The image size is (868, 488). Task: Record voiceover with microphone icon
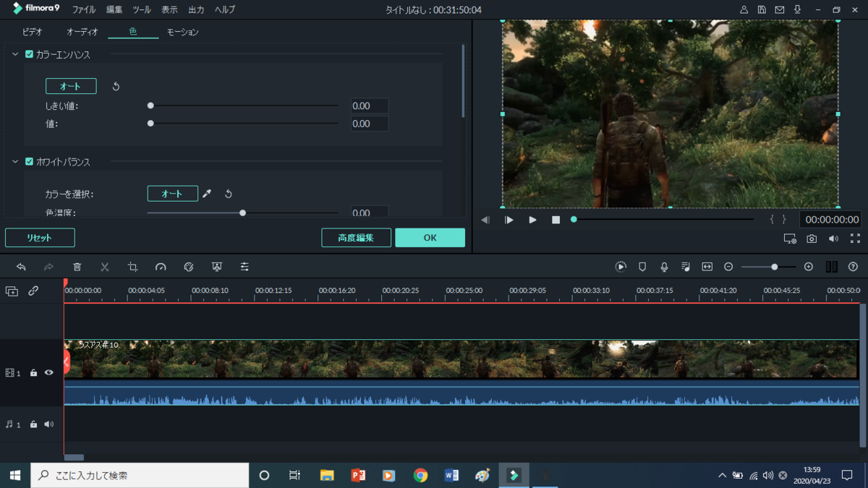click(x=664, y=267)
